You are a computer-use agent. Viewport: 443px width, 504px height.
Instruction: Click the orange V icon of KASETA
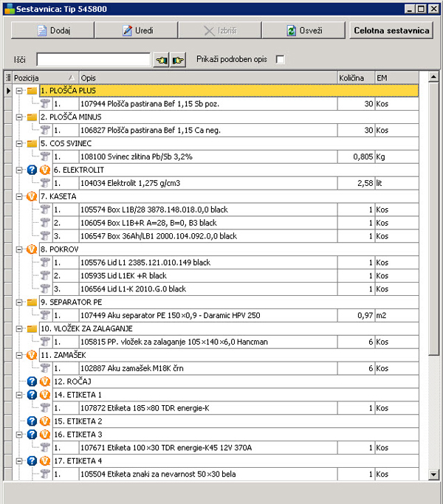(x=32, y=196)
